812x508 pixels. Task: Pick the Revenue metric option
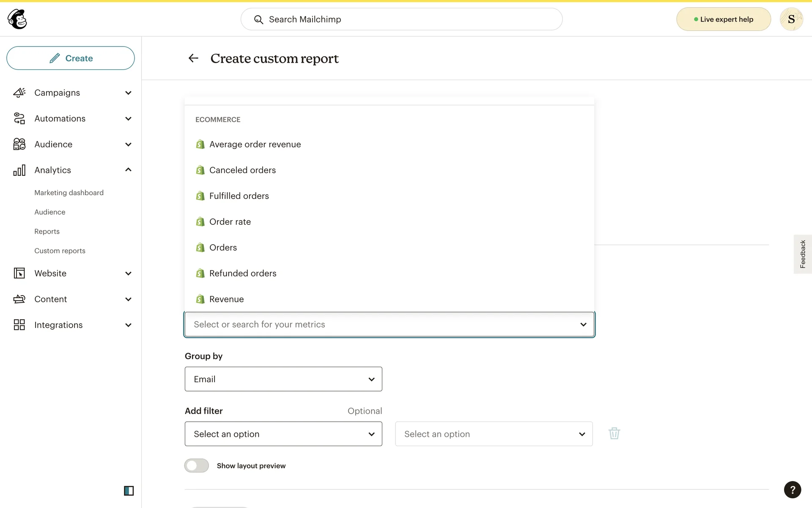226,299
